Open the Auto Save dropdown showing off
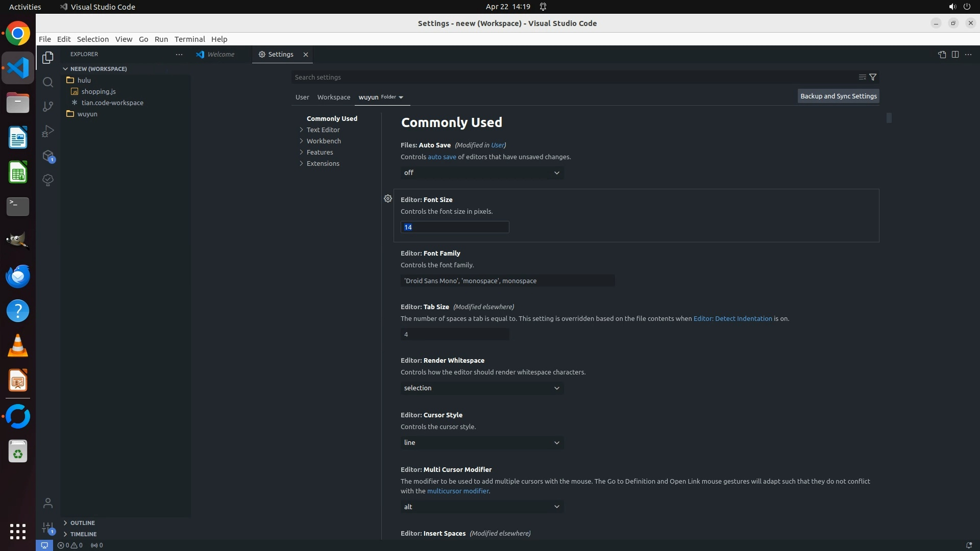The height and width of the screenshot is (551, 980). 482,173
